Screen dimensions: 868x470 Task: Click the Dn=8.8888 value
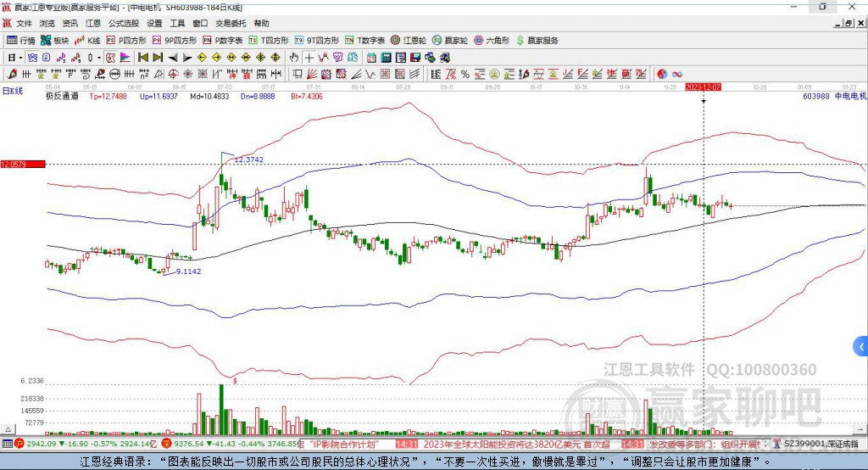click(258, 97)
